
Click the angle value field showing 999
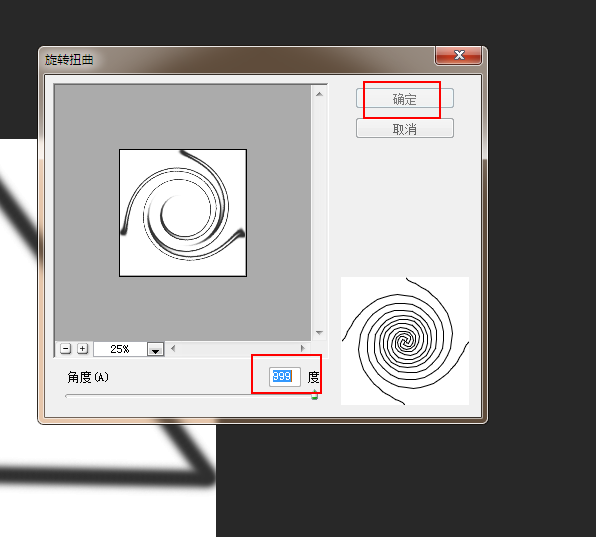coord(285,377)
